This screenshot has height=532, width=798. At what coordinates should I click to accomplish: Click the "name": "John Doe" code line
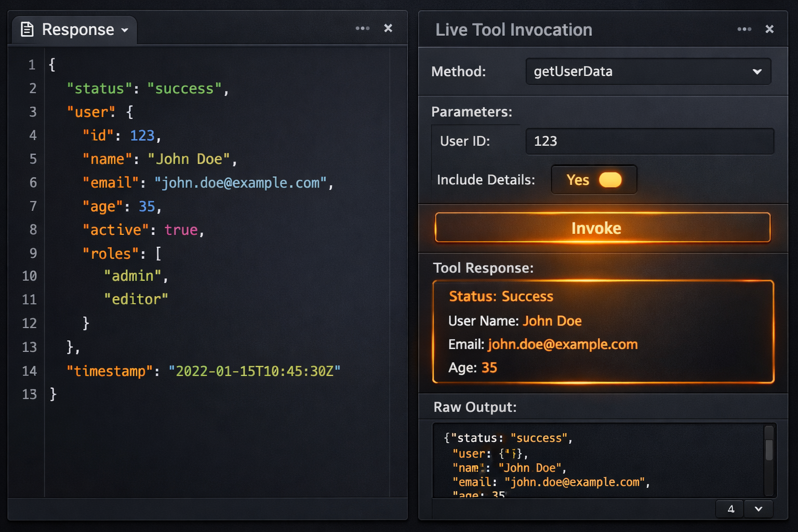pyautogui.click(x=159, y=159)
